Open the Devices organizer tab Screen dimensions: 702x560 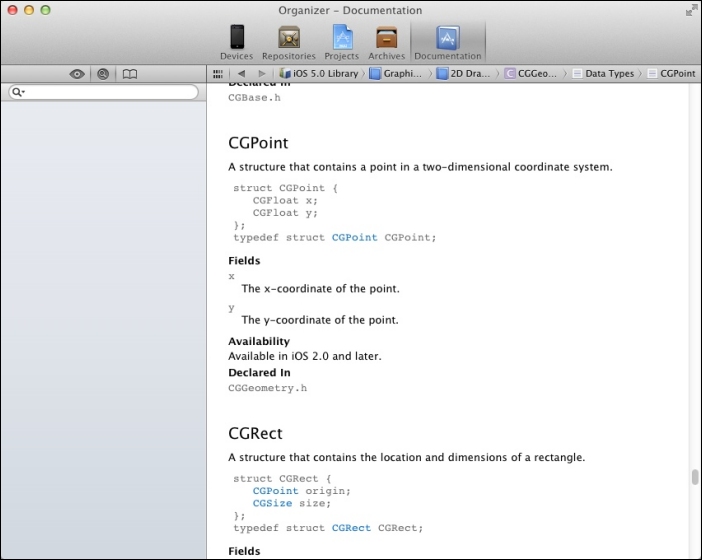236,42
